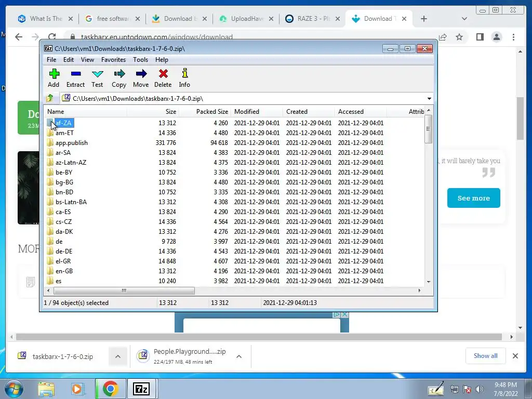Sort list by Name column

(x=85, y=112)
